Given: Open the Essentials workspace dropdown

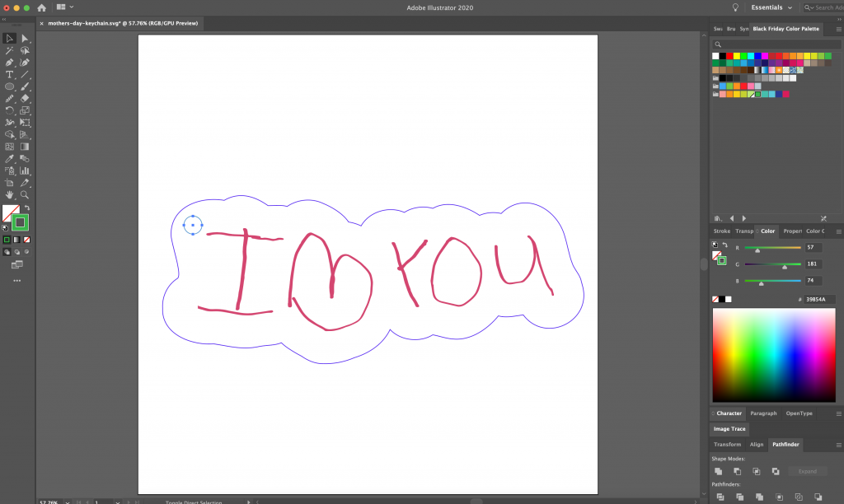Looking at the screenshot, I should (x=771, y=7).
